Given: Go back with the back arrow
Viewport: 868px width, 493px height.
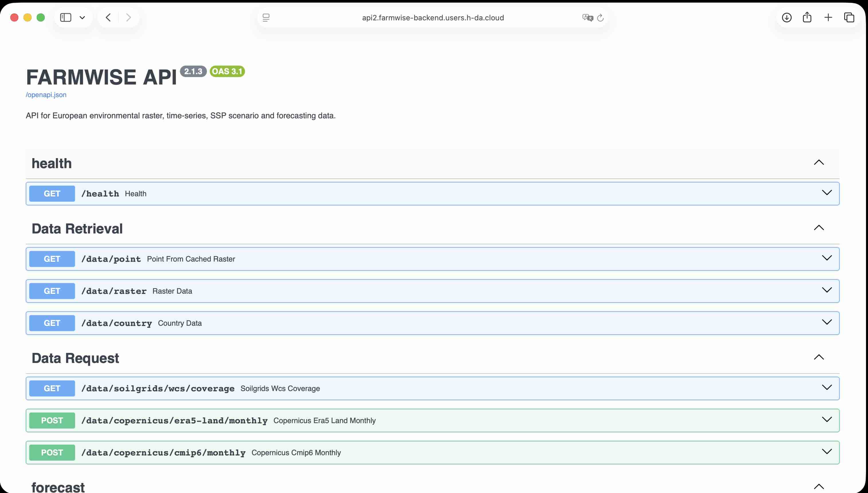Looking at the screenshot, I should [108, 17].
